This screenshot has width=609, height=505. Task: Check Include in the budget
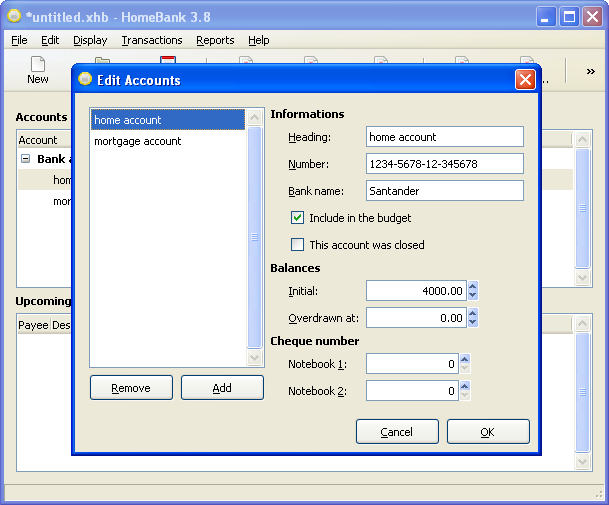click(298, 218)
